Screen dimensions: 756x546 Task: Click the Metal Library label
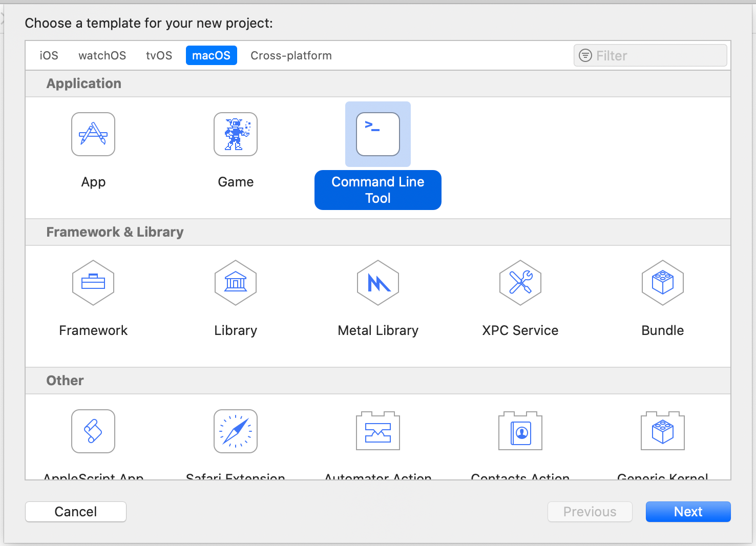[x=378, y=330]
